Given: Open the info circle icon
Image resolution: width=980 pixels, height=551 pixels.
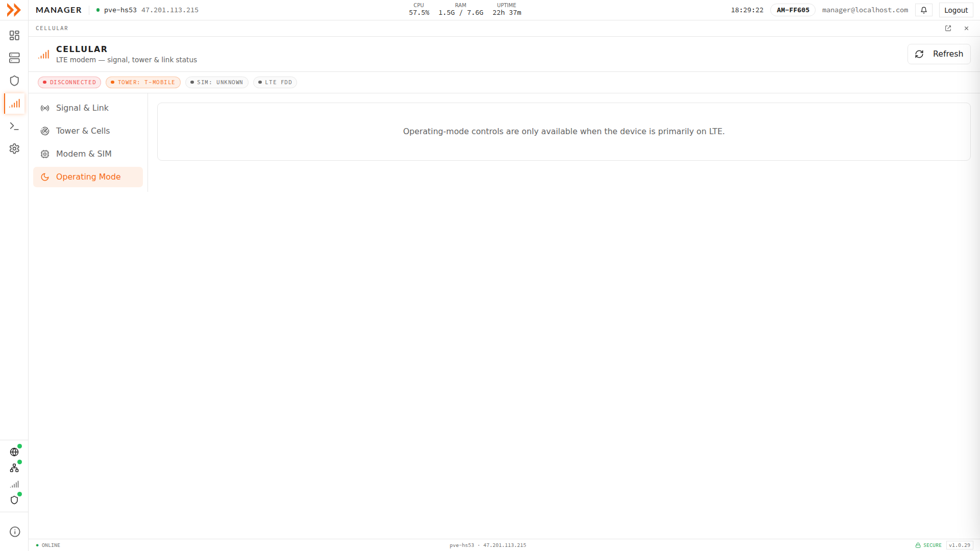Looking at the screenshot, I should coord(15,532).
